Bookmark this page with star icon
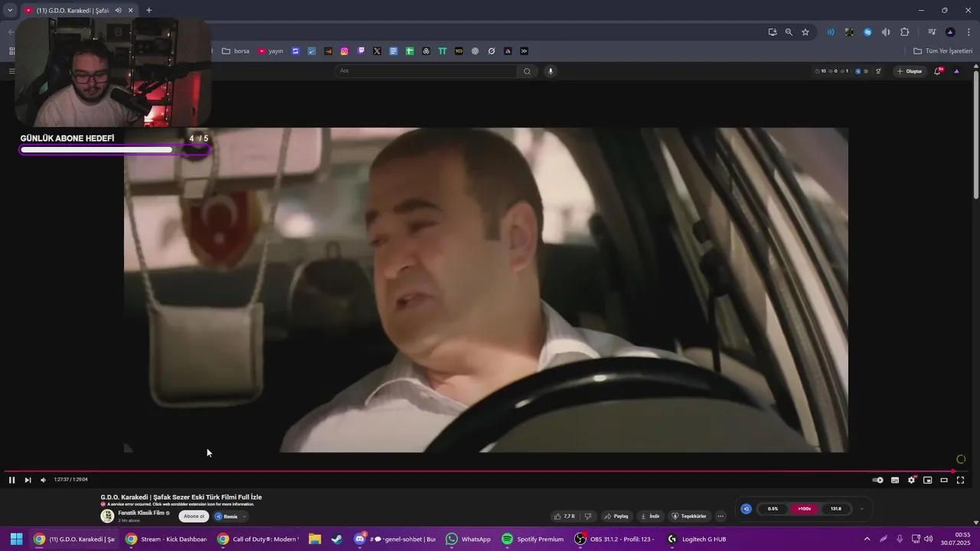Screen dimensions: 980x551 point(805,32)
